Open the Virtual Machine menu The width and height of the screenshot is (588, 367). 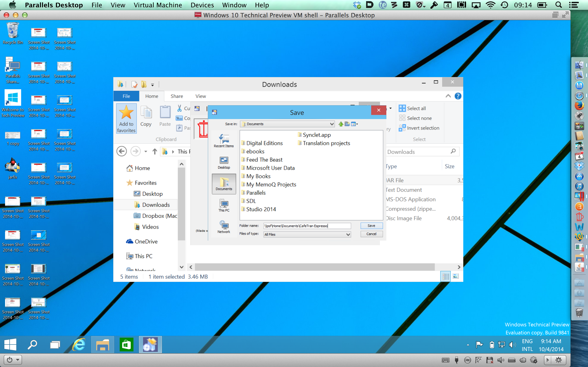tap(158, 5)
